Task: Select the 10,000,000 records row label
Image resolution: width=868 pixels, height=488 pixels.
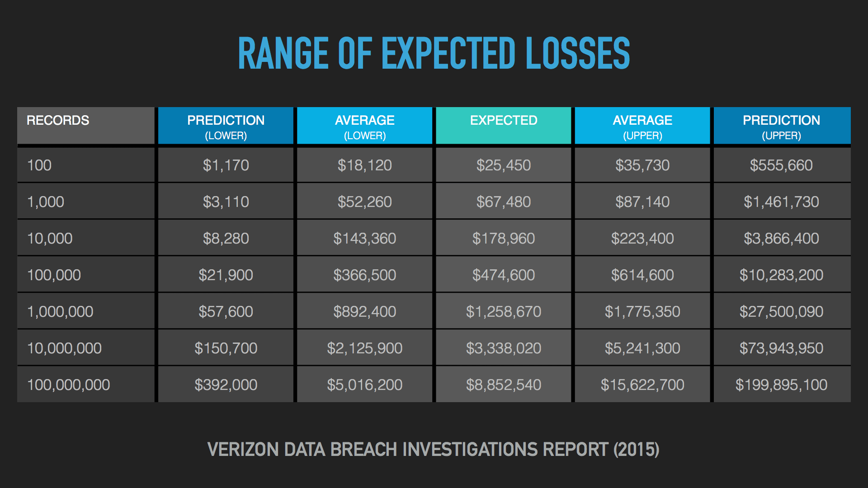Action: pyautogui.click(x=86, y=348)
